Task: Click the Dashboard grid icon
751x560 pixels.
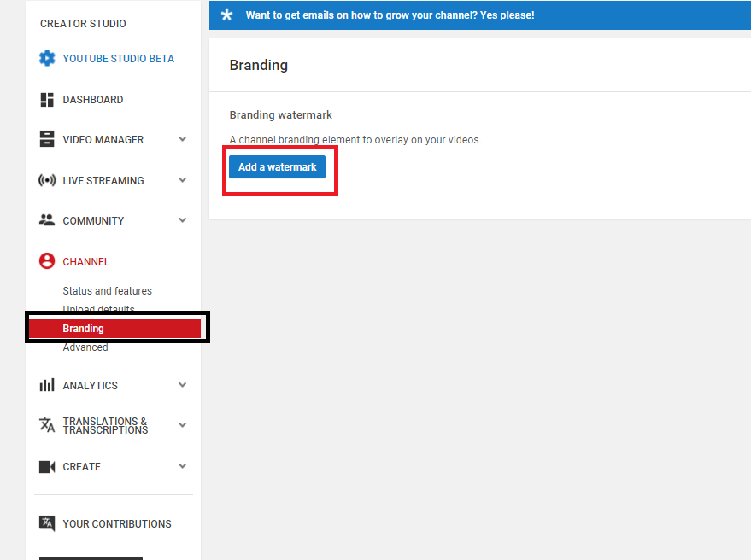Action: click(x=47, y=100)
